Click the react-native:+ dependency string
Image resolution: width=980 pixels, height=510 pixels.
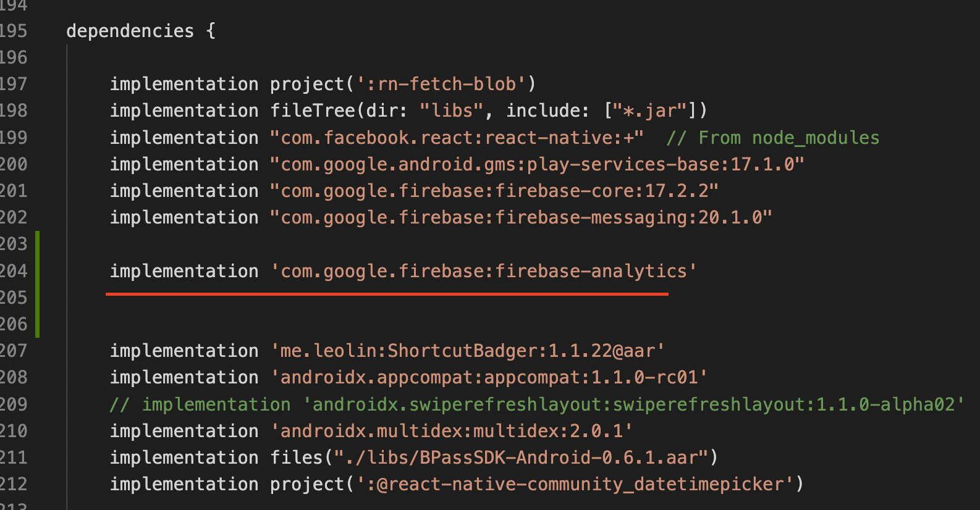457,138
